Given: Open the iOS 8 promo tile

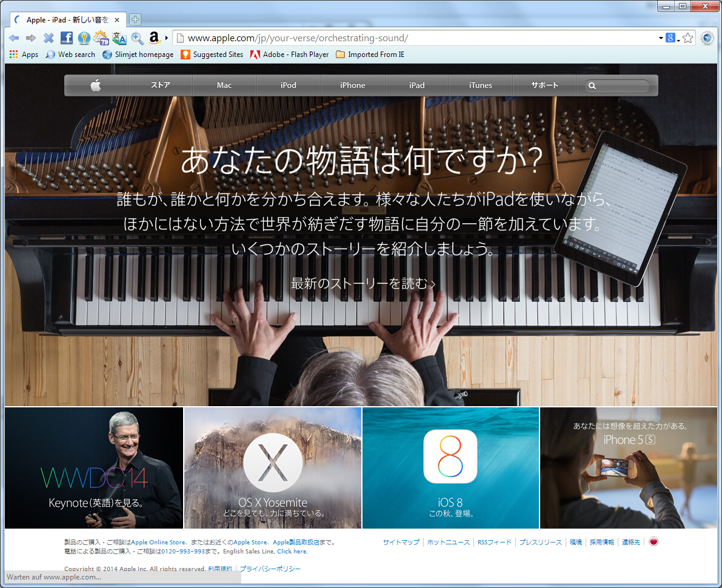Looking at the screenshot, I should point(450,468).
